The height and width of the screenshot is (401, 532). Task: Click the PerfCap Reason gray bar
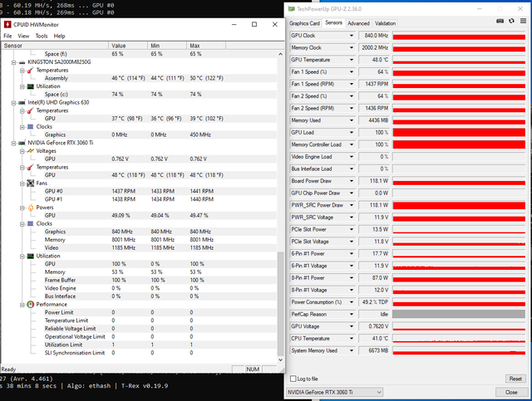pyautogui.click(x=459, y=314)
